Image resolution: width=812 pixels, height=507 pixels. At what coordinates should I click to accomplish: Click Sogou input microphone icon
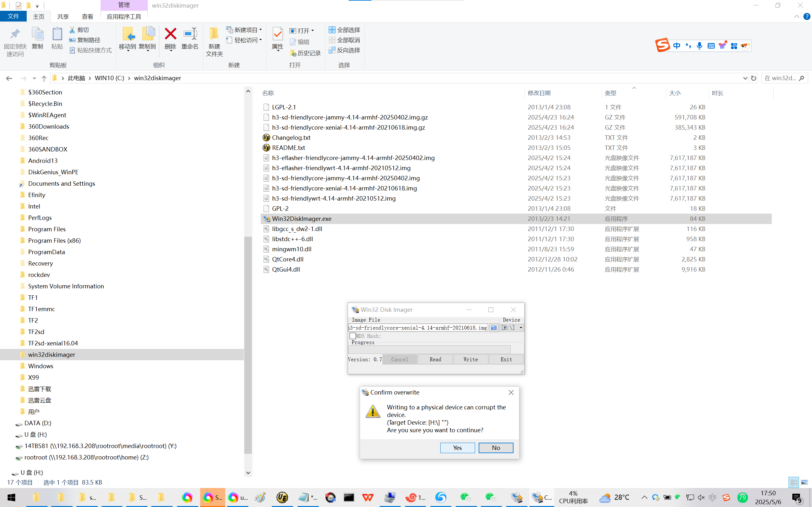pos(699,46)
